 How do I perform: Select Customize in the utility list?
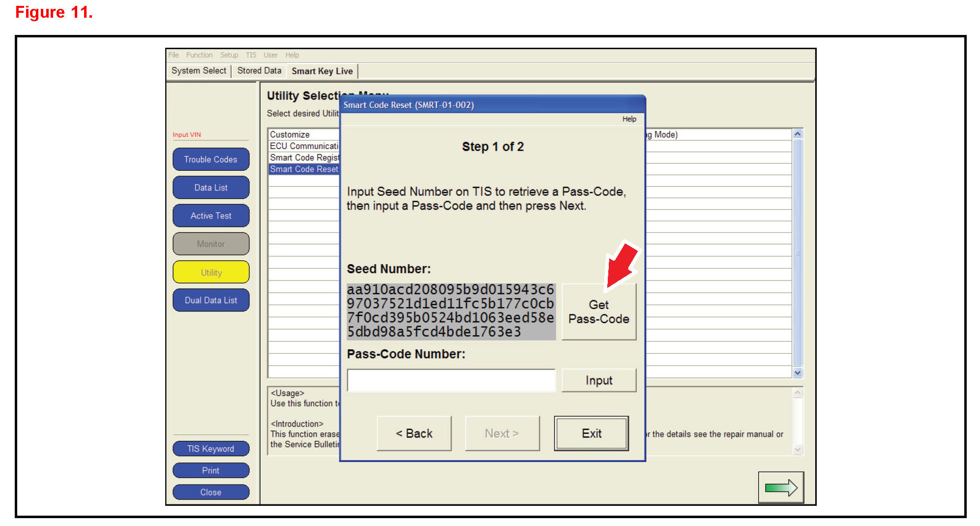(304, 134)
